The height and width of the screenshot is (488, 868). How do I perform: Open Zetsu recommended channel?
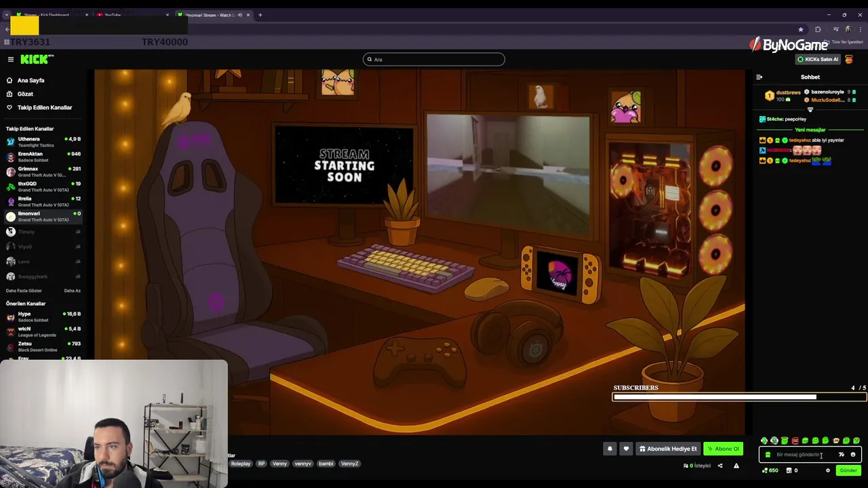click(43, 346)
